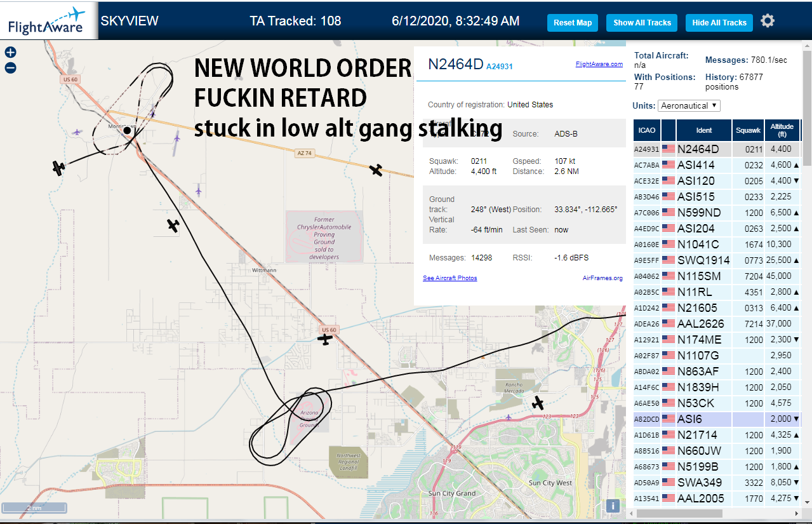
Task: Select aircraft N174ME in list
Action: [x=717, y=340]
